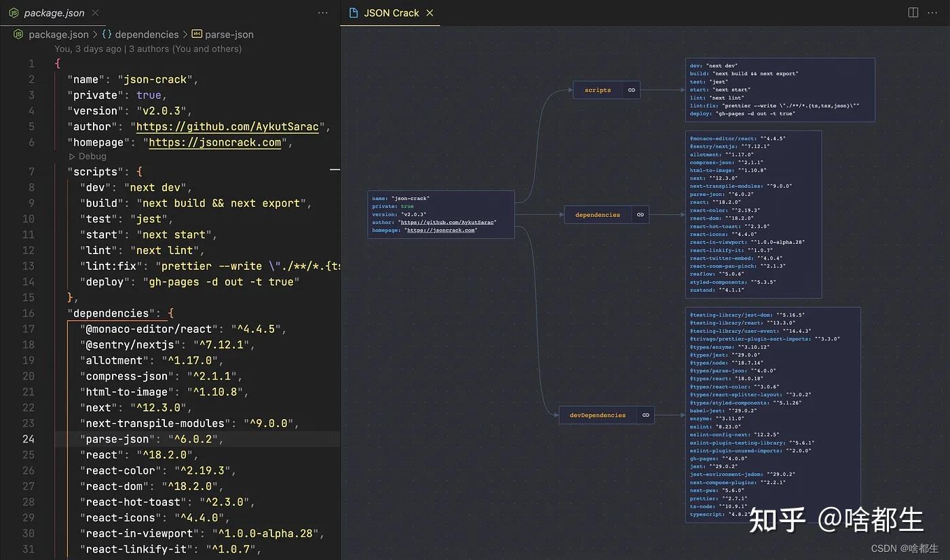The height and width of the screenshot is (560, 950).
Task: Click line number 7 in the gutter
Action: click(32, 172)
